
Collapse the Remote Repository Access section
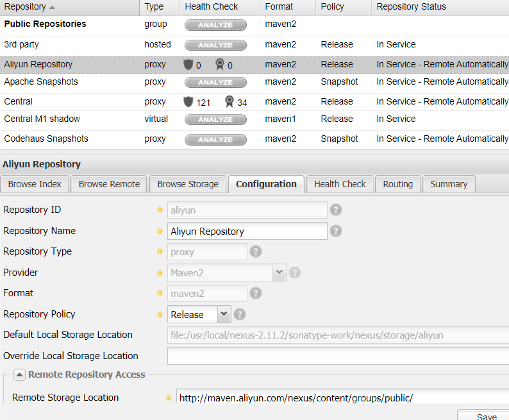(19, 374)
